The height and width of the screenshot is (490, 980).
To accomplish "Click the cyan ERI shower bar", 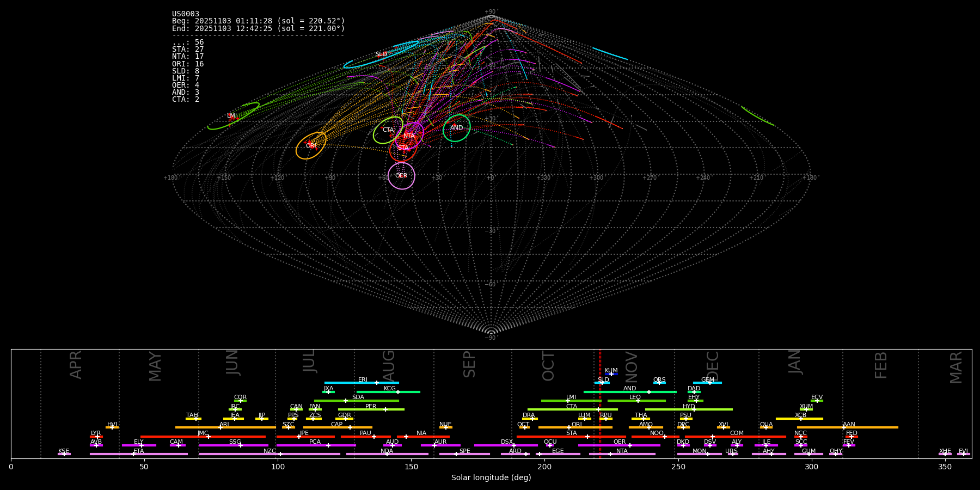I will click(362, 383).
